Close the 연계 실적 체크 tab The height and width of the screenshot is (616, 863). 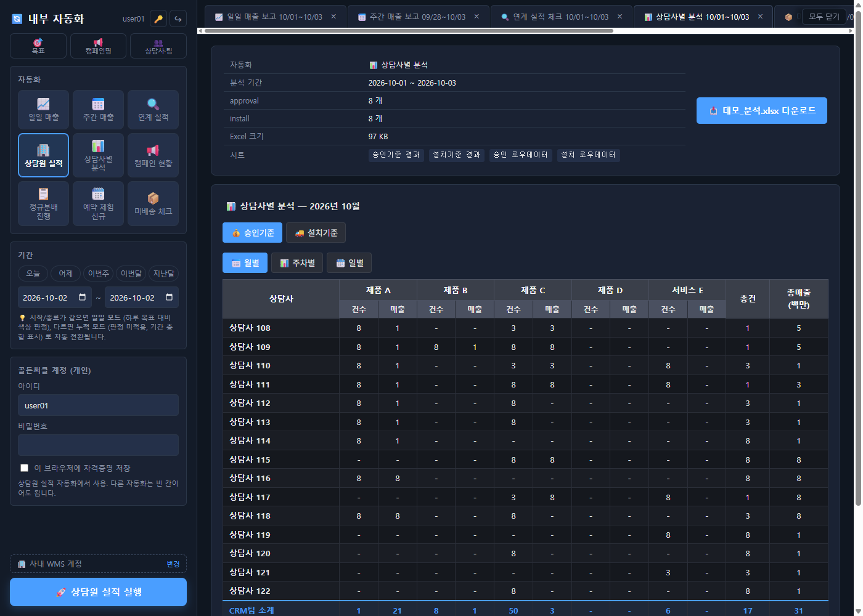point(620,17)
